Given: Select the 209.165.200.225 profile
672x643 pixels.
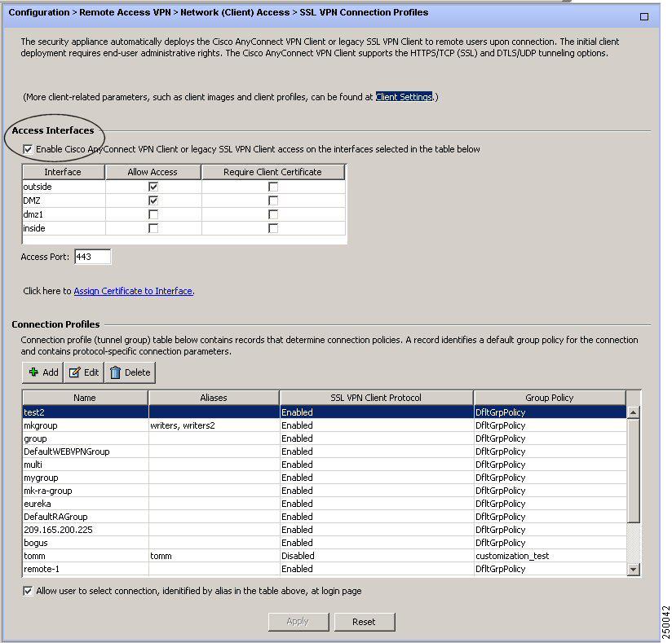Looking at the screenshot, I should [x=325, y=530].
